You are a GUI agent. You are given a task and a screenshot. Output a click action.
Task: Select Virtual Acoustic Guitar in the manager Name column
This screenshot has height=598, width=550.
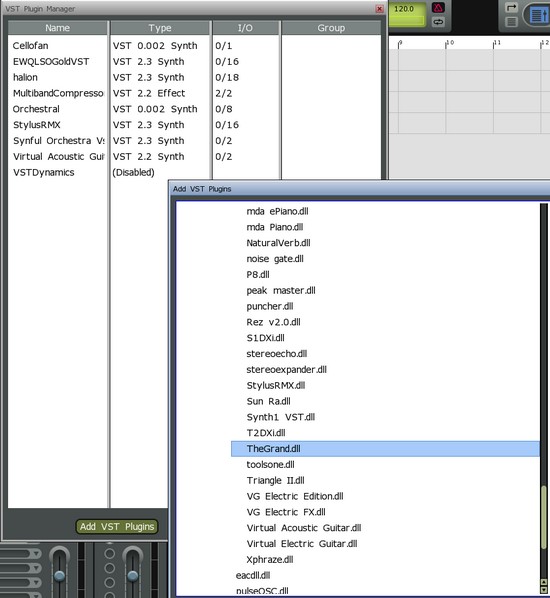(58, 157)
